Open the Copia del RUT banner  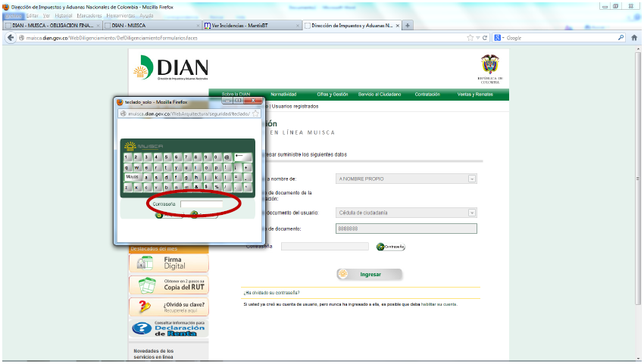click(169, 285)
